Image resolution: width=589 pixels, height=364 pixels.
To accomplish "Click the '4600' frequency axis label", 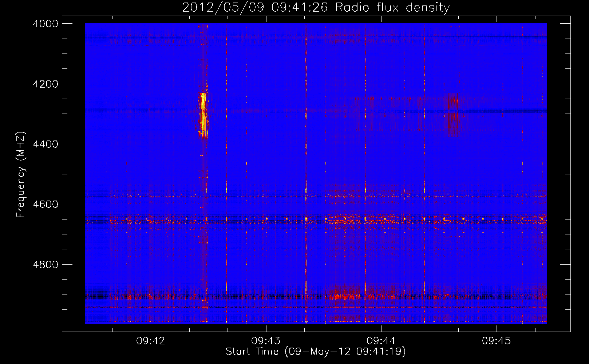I will click(x=46, y=204).
